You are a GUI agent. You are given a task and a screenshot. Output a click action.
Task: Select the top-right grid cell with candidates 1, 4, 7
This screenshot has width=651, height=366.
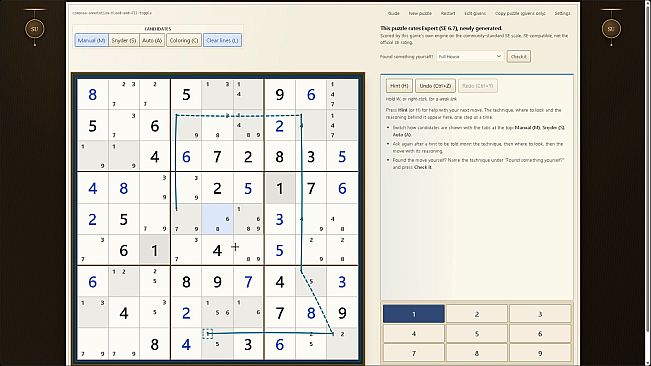[342, 95]
